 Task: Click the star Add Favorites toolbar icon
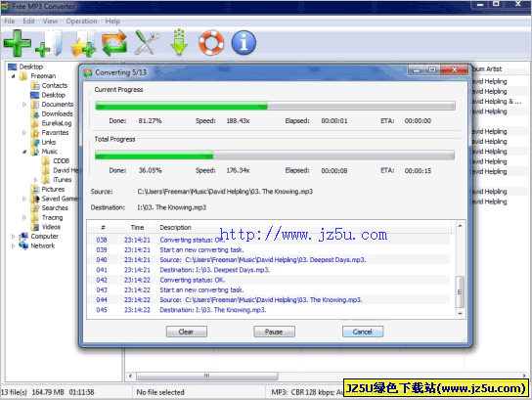(x=83, y=43)
